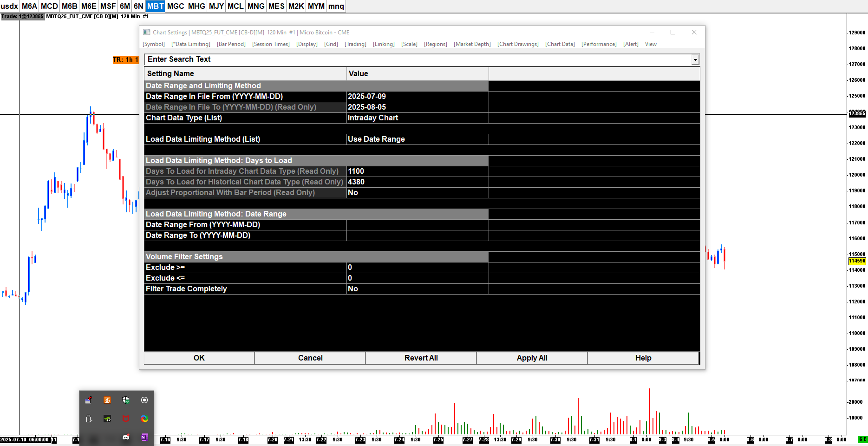
Task: Open Chart Data Type list value
Action: coord(418,118)
